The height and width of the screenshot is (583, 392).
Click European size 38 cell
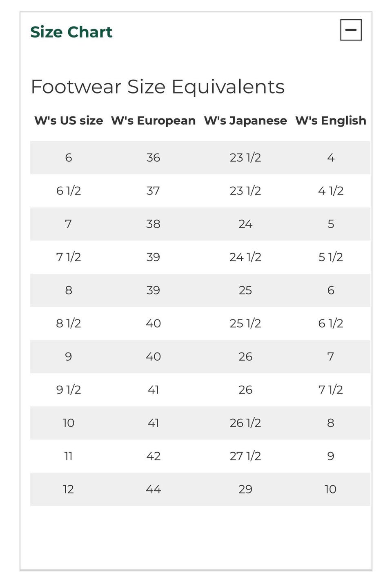(153, 224)
